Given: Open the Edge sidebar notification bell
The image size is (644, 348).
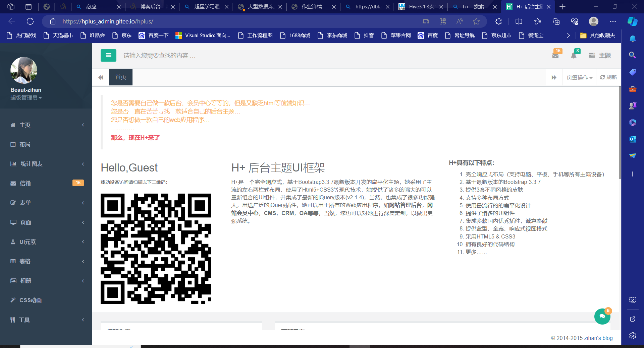Looking at the screenshot, I should (633, 39).
